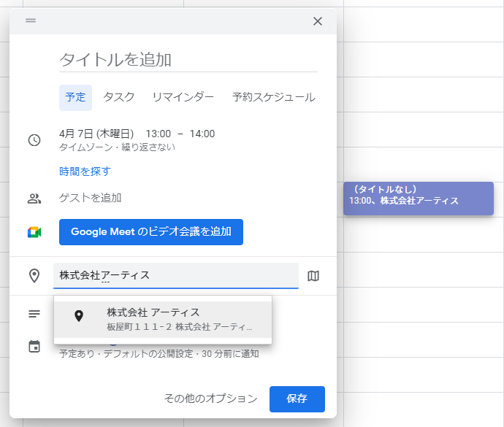The width and height of the screenshot is (504, 427).
Task: Open the 時間を探す link
Action: pyautogui.click(x=85, y=172)
